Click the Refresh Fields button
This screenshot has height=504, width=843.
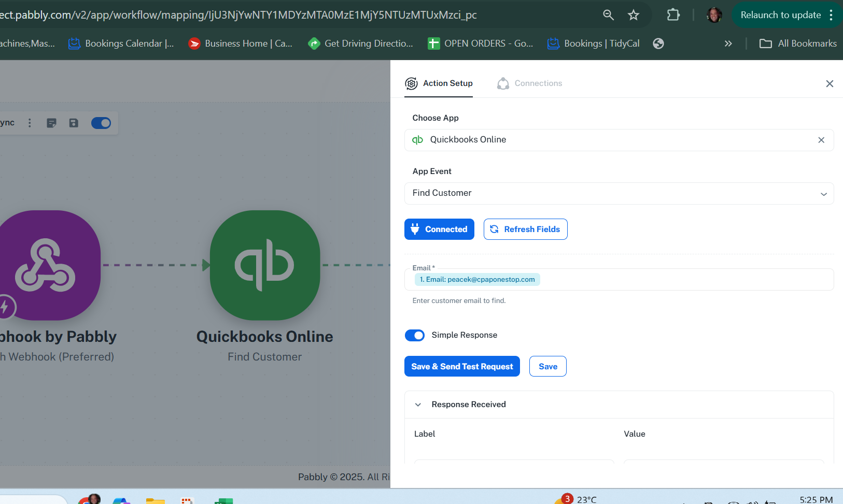pos(525,229)
